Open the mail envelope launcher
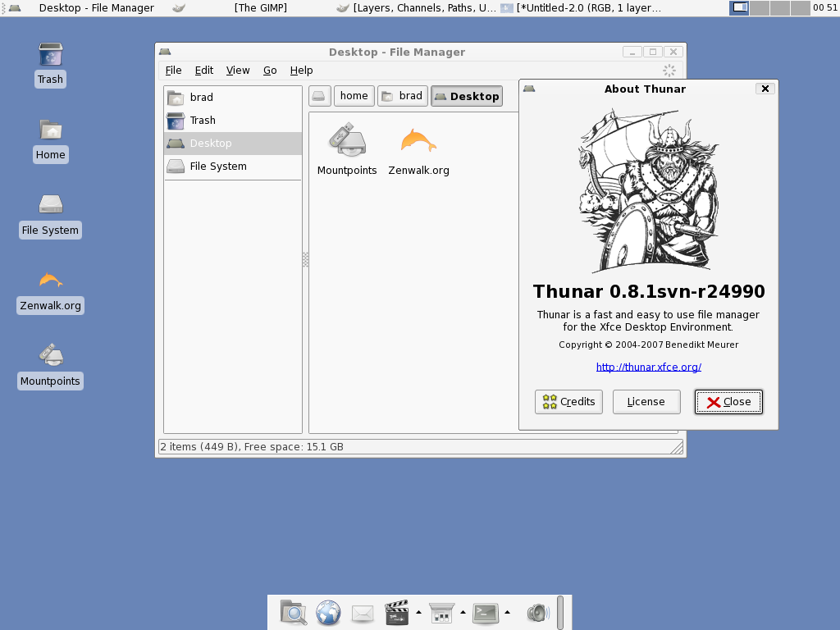 coord(363,613)
